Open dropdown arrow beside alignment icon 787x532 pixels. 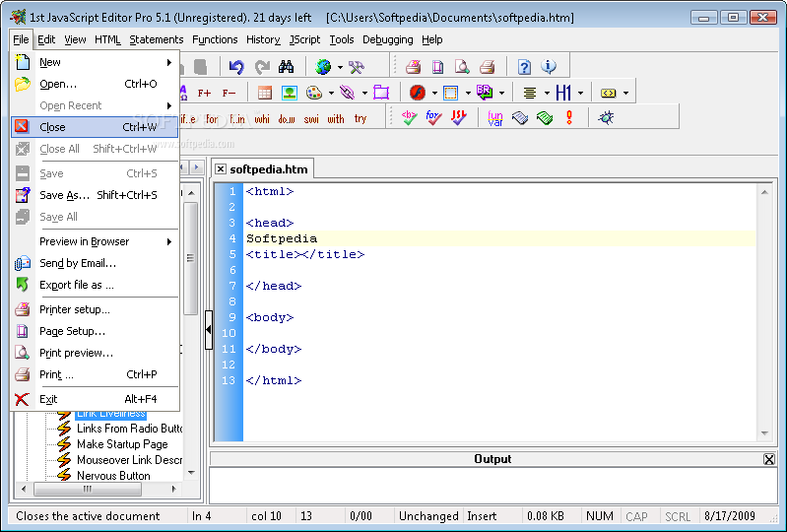tap(547, 94)
